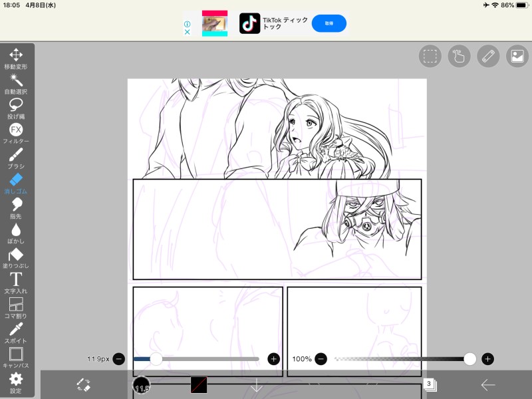Open brush size preview 11.9 circle

pyautogui.click(x=141, y=386)
